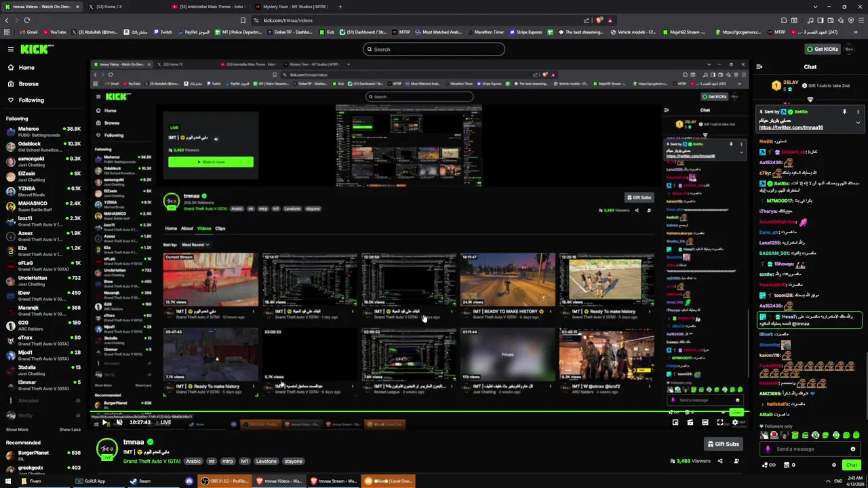The image size is (868, 488).
Task: Open Browse in Kick sidebar
Action: coord(28,83)
